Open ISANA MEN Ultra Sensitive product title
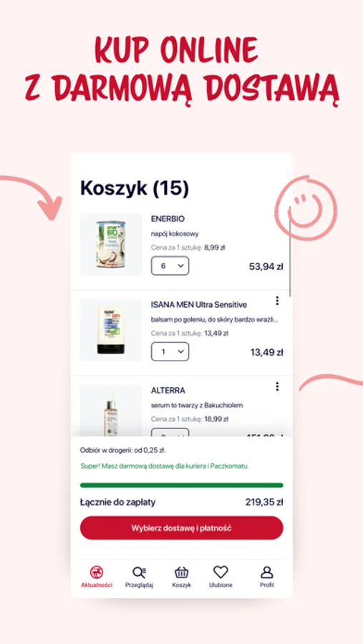 199,305
